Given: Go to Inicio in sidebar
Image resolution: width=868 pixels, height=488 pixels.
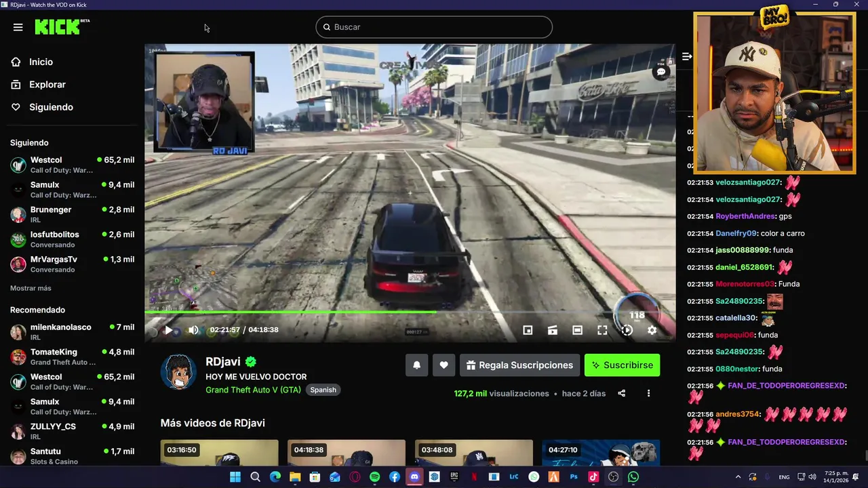Looking at the screenshot, I should 41,62.
